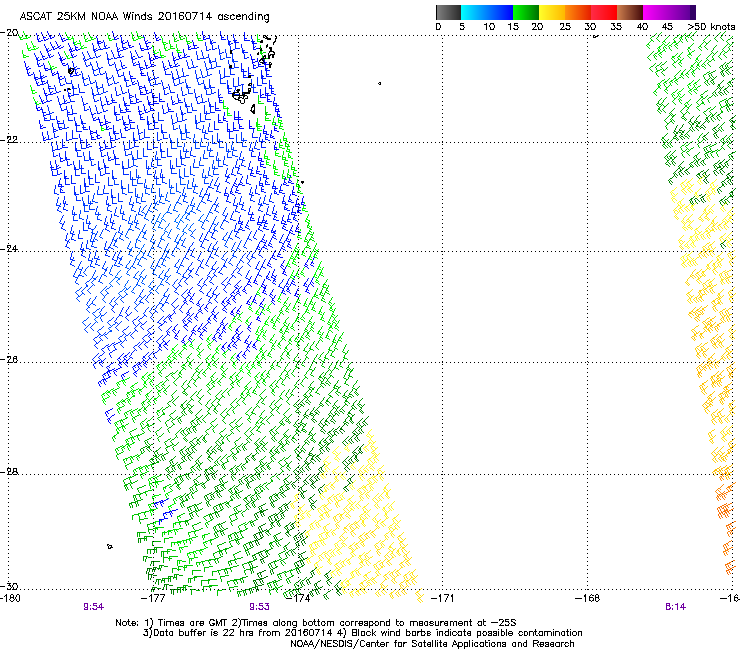The width and height of the screenshot is (740, 650).
Task: Click longitude axis label '-171'
Action: pyautogui.click(x=442, y=599)
